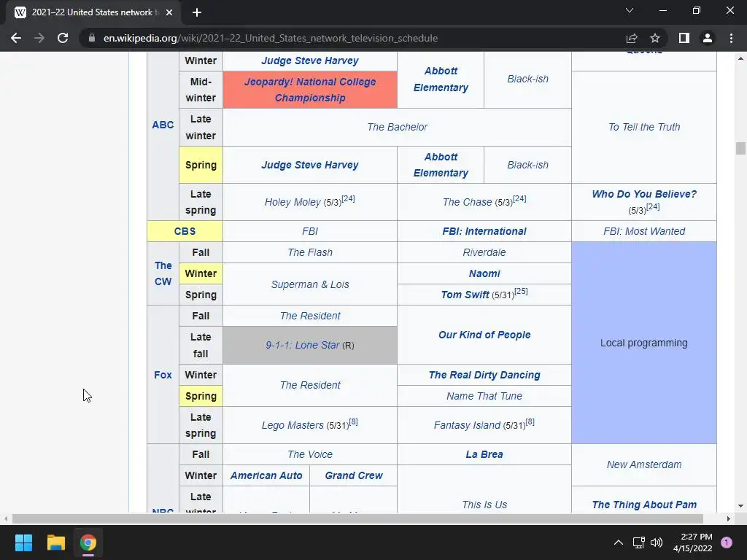Open the volume control tray icon
This screenshot has width=747, height=560.
(657, 542)
